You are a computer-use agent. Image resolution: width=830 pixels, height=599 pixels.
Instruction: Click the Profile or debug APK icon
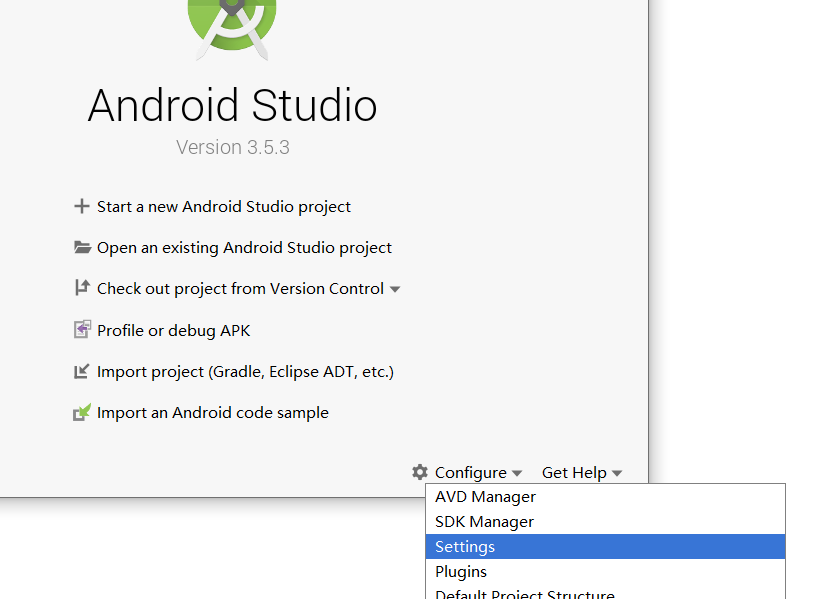click(x=82, y=329)
